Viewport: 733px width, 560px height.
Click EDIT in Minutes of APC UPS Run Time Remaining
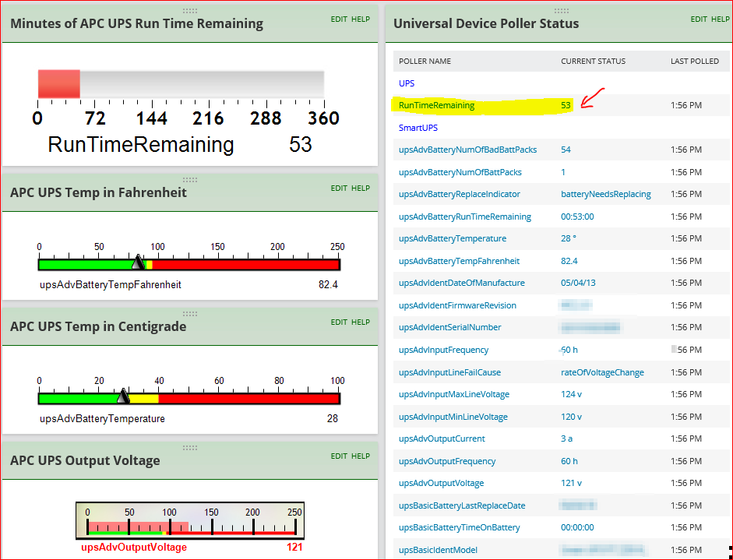click(x=339, y=19)
